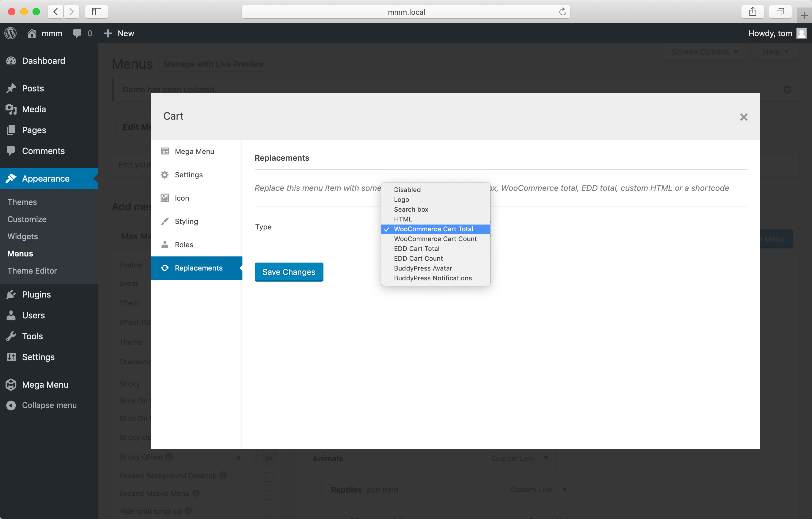
Task: Open Dashboard gauge icon in sidebar
Action: pyautogui.click(x=11, y=61)
